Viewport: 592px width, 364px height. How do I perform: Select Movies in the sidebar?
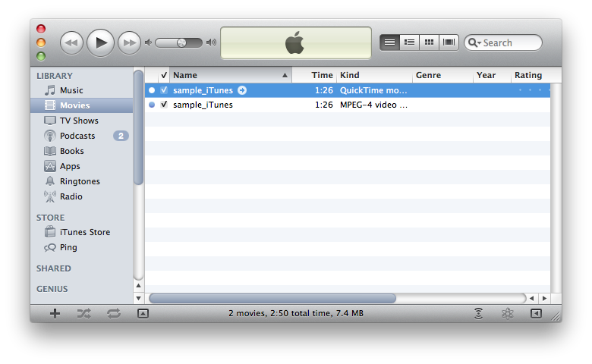click(x=81, y=105)
